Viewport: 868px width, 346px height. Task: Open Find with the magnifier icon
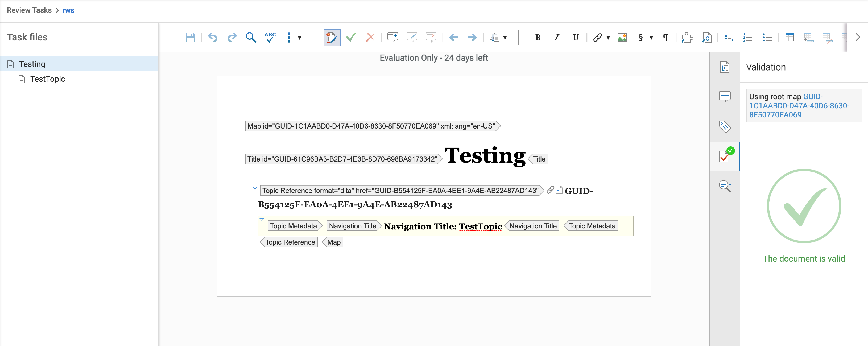(x=251, y=38)
